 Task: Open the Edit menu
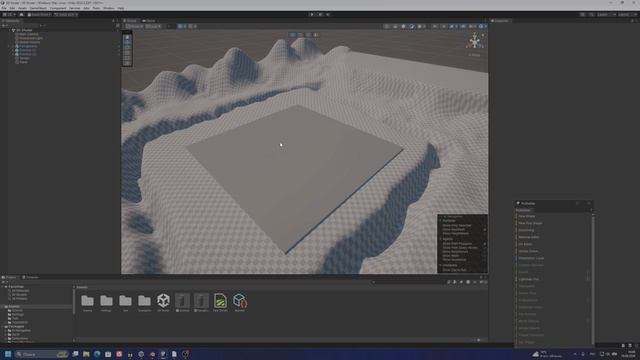(x=12, y=8)
